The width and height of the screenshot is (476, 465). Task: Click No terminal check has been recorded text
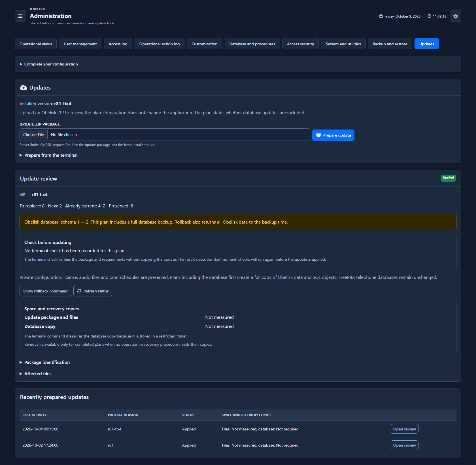75,251
